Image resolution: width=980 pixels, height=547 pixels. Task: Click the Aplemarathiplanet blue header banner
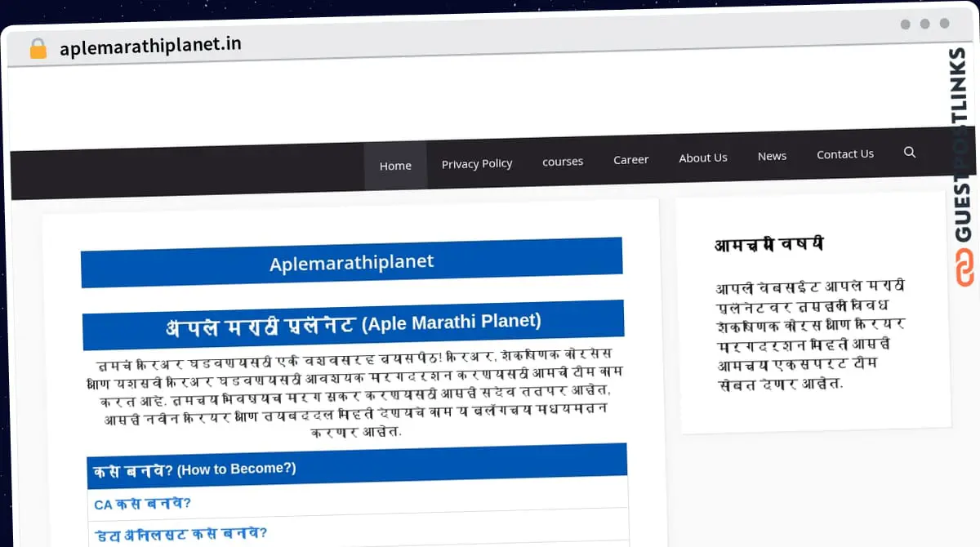pyautogui.click(x=351, y=261)
